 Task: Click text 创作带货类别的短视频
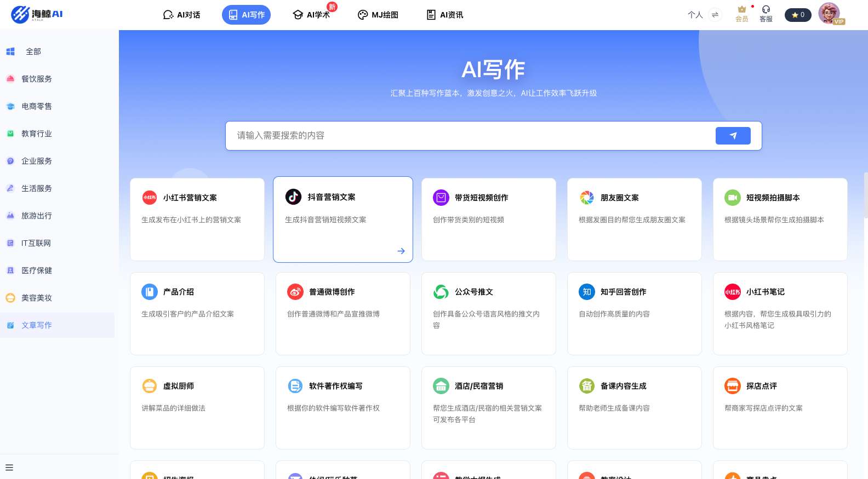tap(469, 220)
